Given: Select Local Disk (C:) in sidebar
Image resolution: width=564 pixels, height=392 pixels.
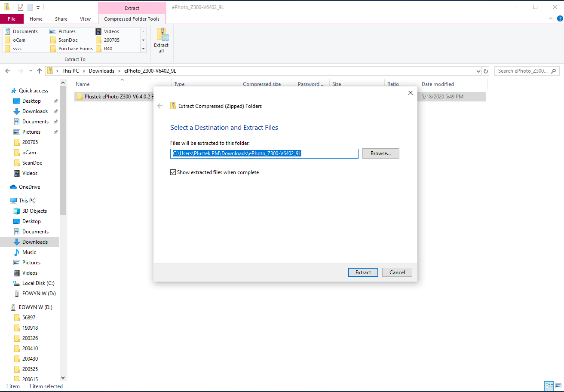Looking at the screenshot, I should [x=38, y=283].
